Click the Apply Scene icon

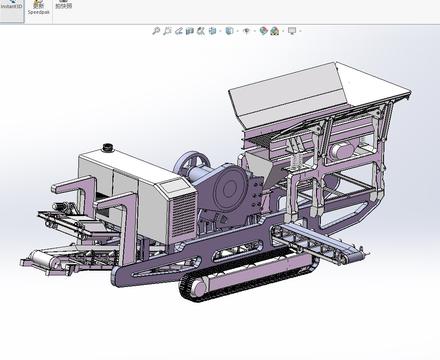tap(275, 31)
